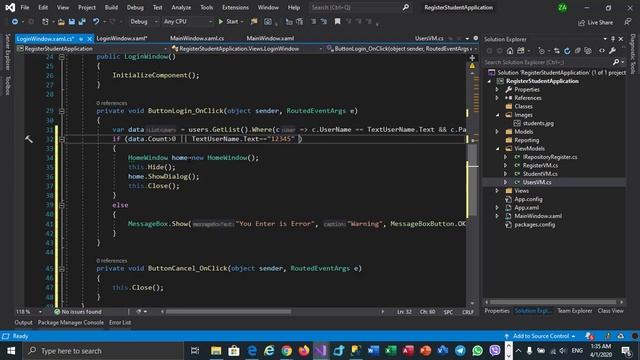Click the editor horizontal scrollbar thumb
640x360 pixels.
coord(229,312)
